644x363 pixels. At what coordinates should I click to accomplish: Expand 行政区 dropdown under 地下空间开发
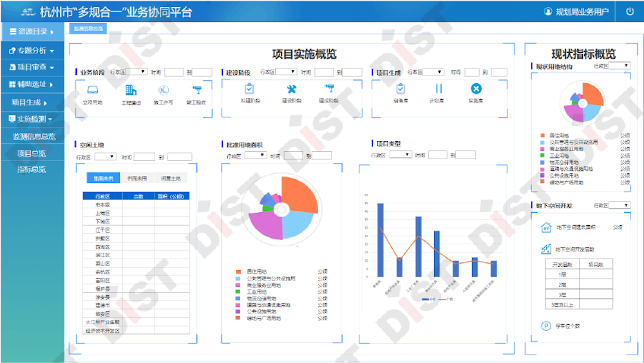coord(620,206)
